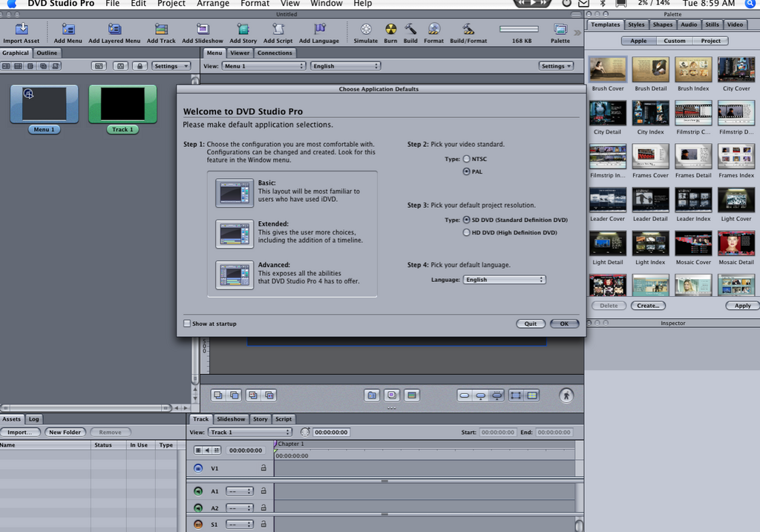The height and width of the screenshot is (532, 760).
Task: Toggle the A1 audio track enable button
Action: (197, 490)
